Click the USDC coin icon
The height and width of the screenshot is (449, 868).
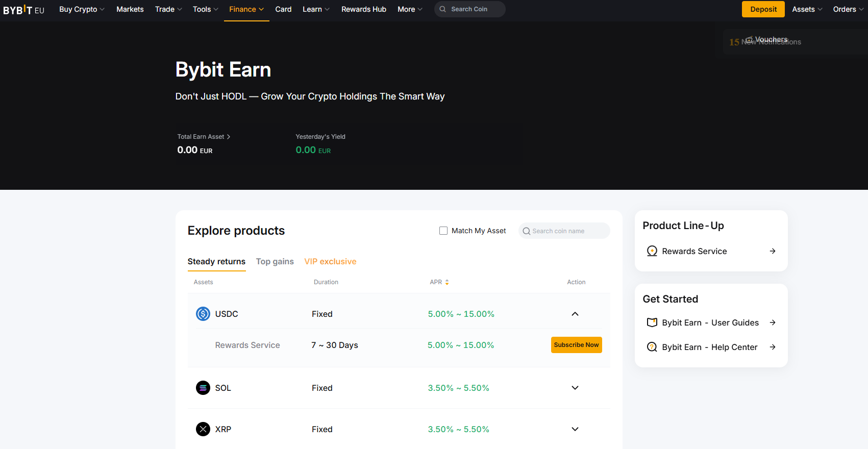coord(203,314)
